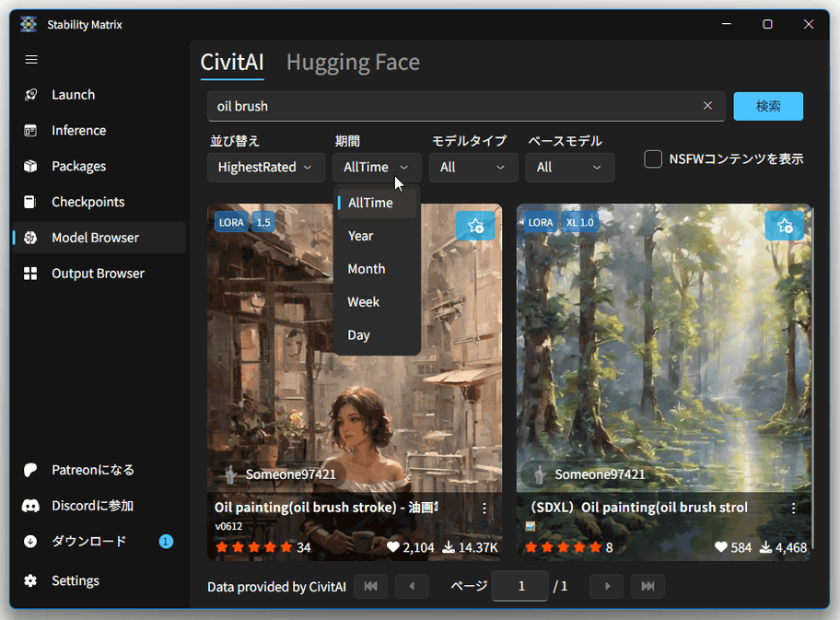Open the Checkpoints manager
Viewport: 840px width, 620px height.
(x=99, y=202)
